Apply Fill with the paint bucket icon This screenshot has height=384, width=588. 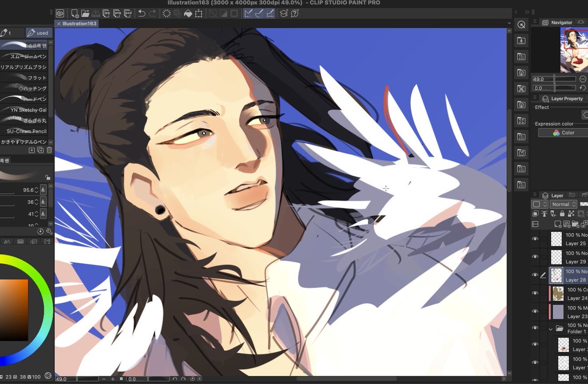[x=188, y=13]
